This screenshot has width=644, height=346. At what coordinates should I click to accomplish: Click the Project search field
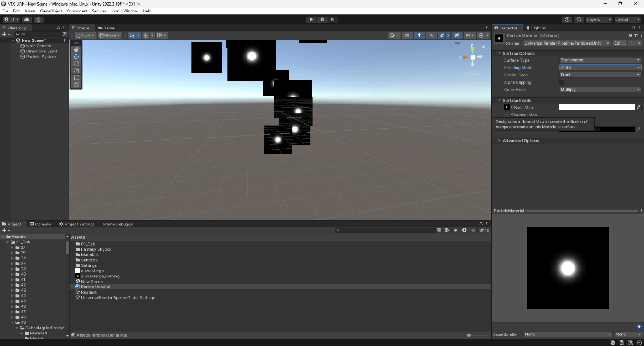coord(385,230)
